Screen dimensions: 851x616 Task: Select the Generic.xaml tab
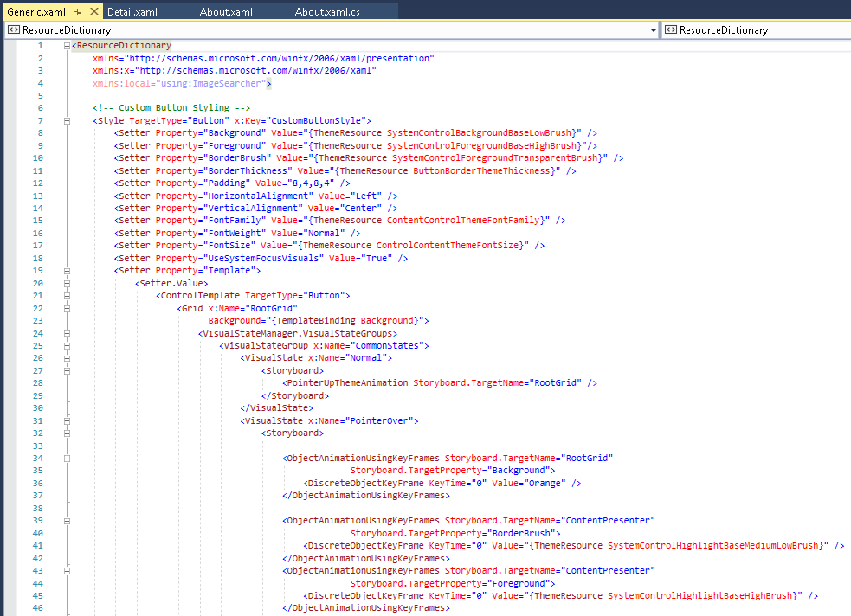coord(35,11)
